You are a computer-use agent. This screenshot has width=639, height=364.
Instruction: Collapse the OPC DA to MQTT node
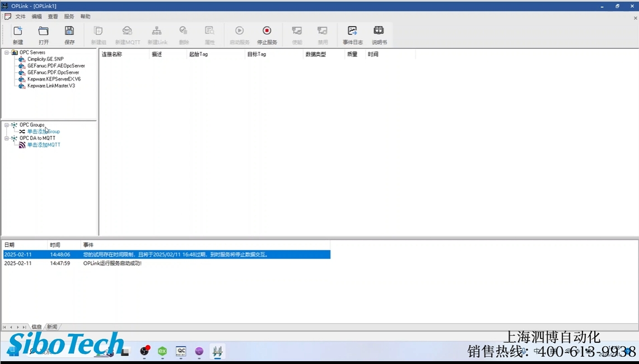pos(7,138)
